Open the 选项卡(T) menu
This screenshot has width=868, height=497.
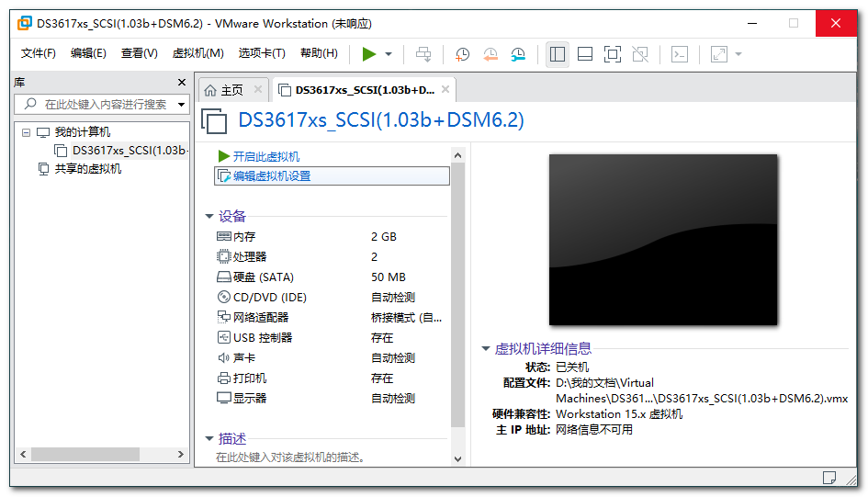click(262, 53)
